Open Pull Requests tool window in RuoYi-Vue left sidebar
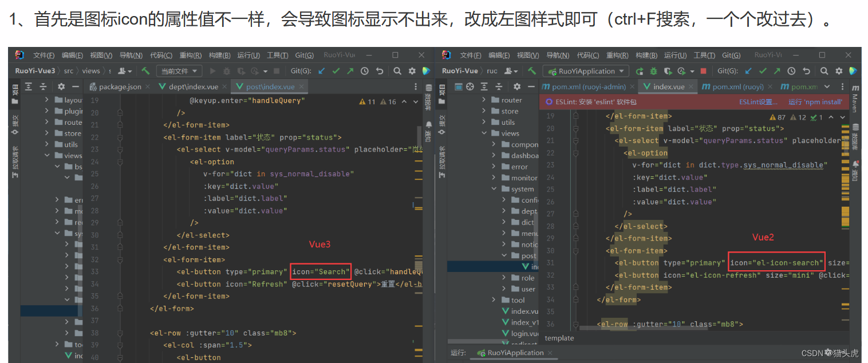868x363 pixels. click(x=441, y=161)
